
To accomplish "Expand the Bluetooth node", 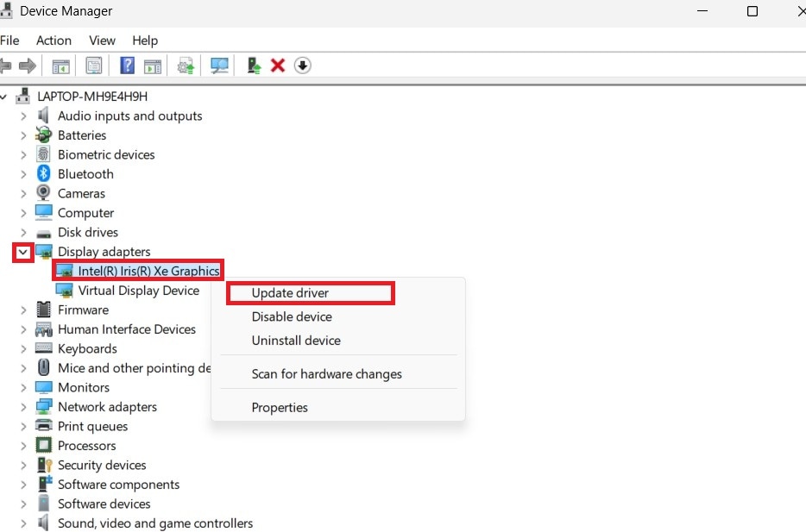I will pos(23,174).
